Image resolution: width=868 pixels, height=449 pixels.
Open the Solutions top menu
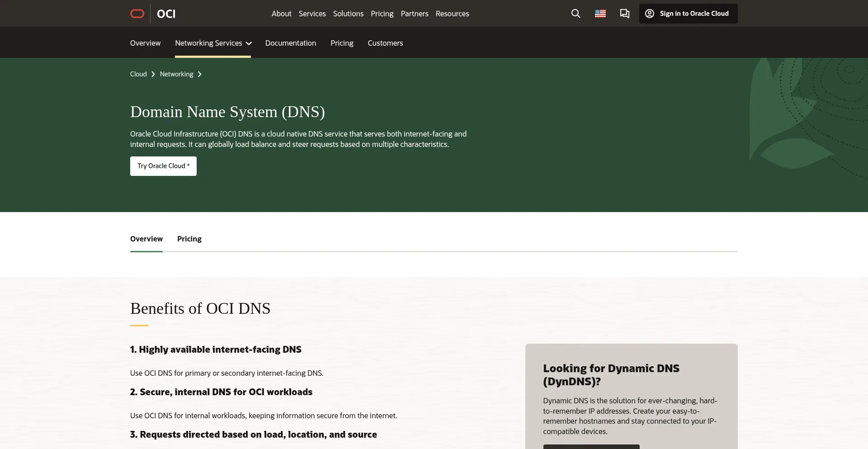pos(348,14)
